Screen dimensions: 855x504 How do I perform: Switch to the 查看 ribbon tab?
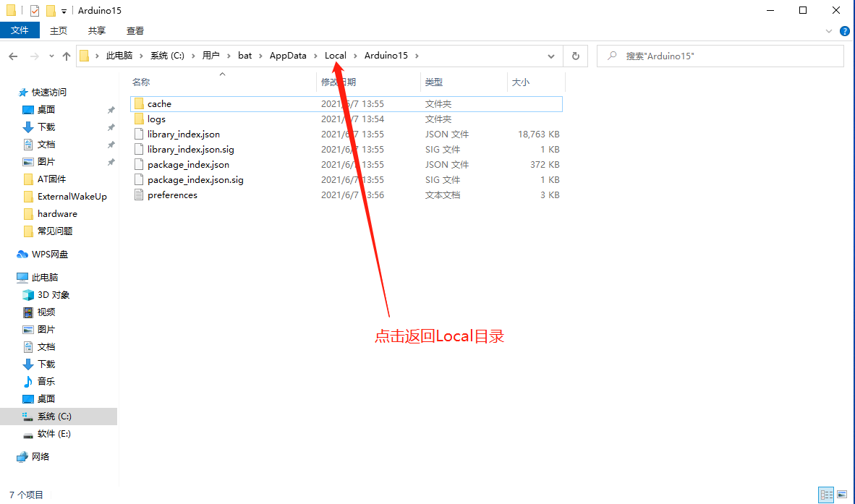point(135,30)
